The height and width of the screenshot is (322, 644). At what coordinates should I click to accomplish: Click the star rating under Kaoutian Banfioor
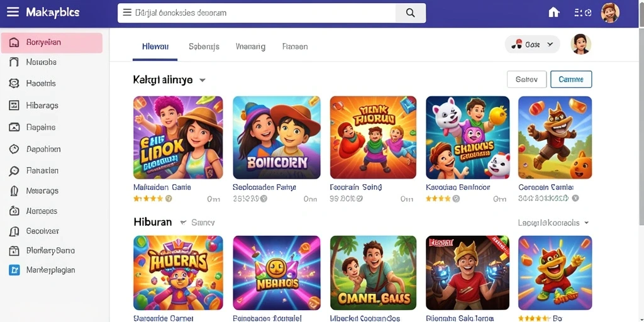(438, 199)
